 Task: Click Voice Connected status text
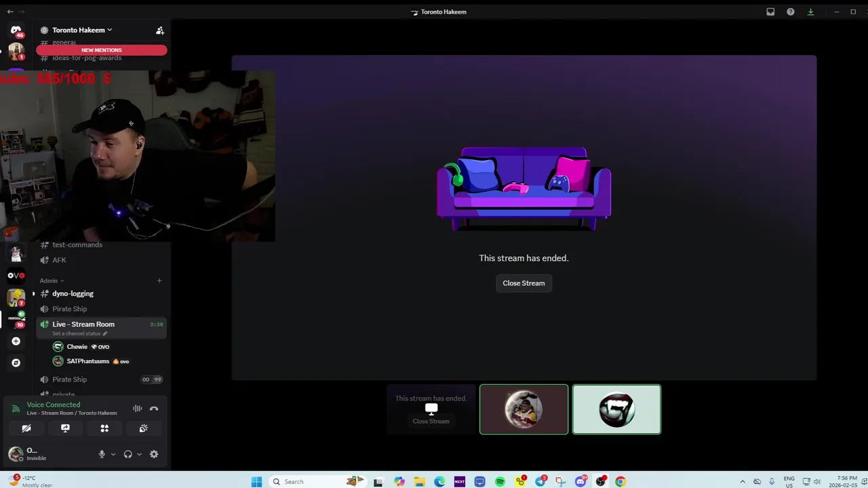pyautogui.click(x=53, y=405)
